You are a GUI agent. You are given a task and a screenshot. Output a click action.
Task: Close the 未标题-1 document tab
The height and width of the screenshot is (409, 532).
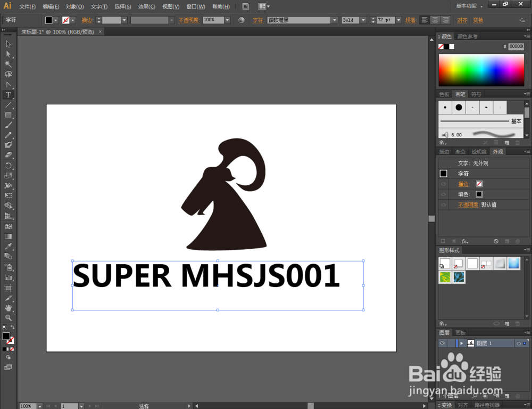(100, 31)
